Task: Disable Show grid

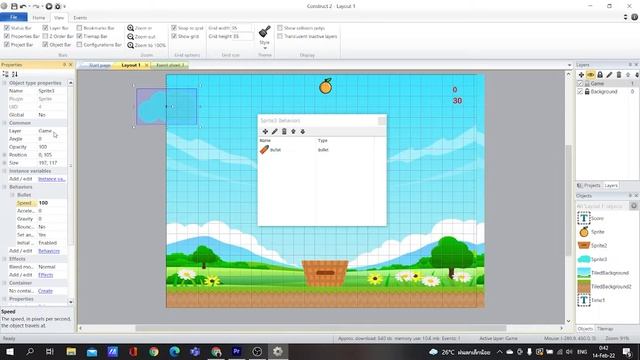Action: tap(174, 36)
